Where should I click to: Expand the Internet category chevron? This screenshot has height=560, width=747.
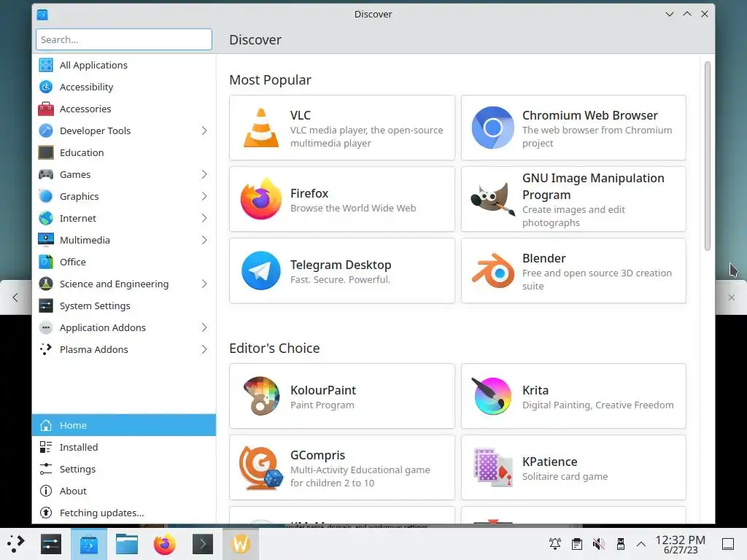point(204,219)
